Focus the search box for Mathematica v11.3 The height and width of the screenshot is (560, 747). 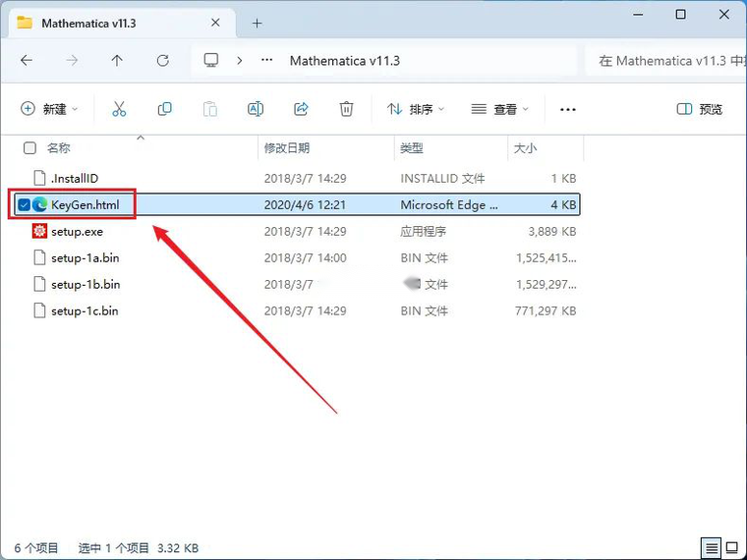point(666,61)
